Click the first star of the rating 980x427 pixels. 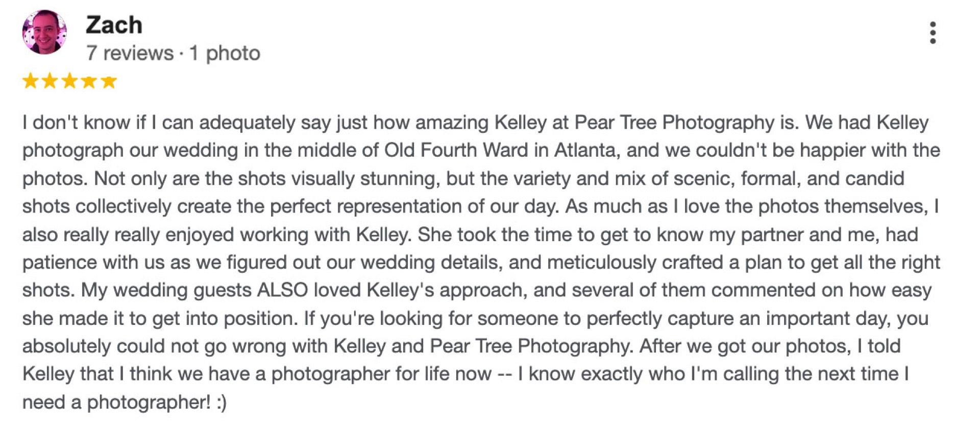pyautogui.click(x=31, y=81)
